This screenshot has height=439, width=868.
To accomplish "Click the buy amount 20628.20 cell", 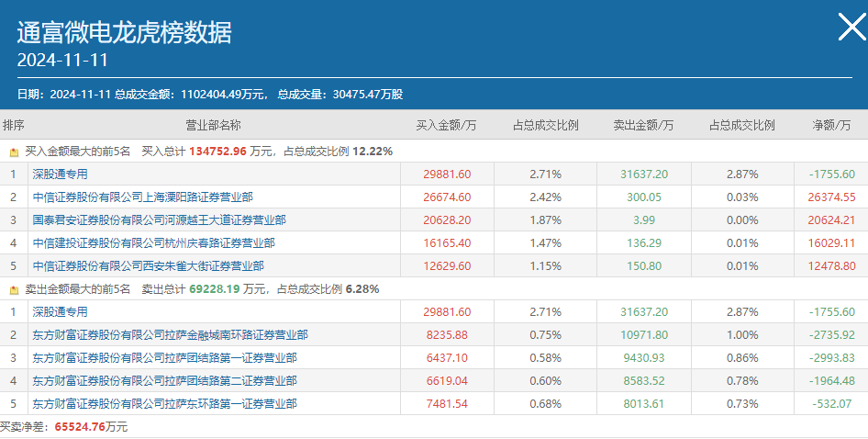I will coord(447,220).
